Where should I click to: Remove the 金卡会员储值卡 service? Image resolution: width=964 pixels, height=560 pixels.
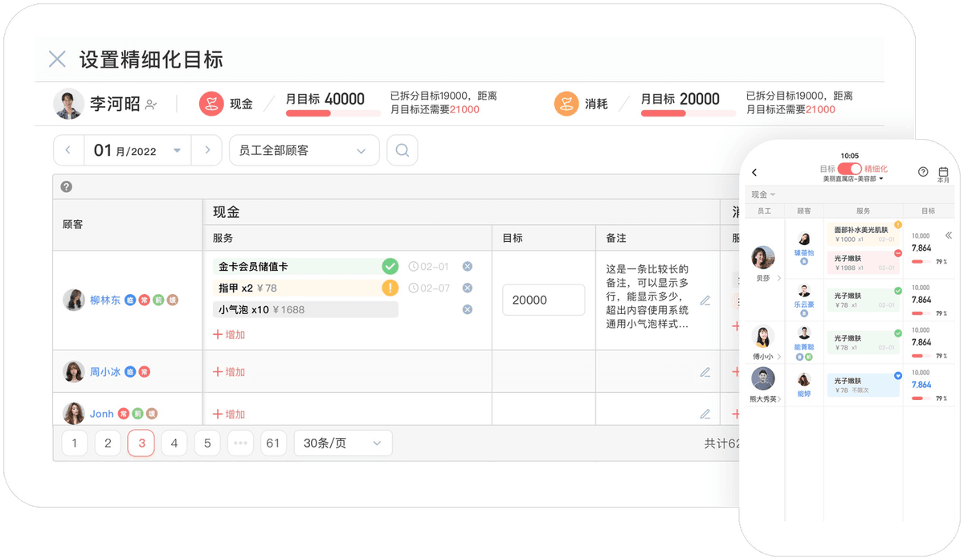pyautogui.click(x=468, y=267)
